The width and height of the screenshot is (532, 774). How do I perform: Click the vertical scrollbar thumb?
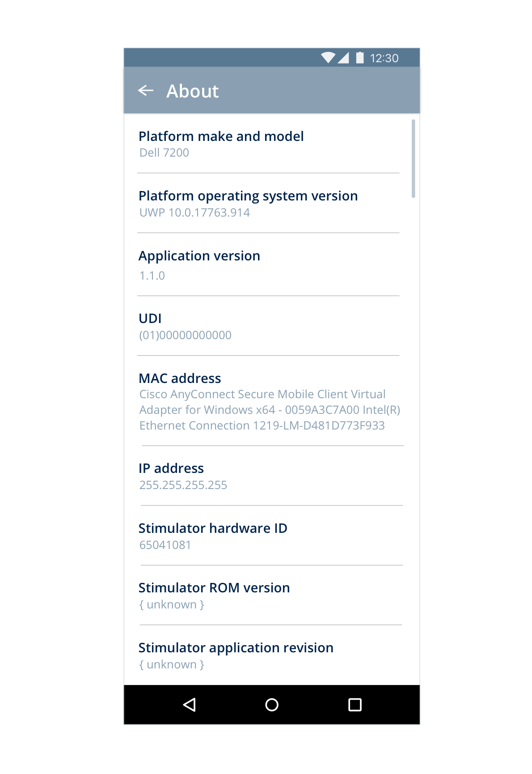[414, 158]
